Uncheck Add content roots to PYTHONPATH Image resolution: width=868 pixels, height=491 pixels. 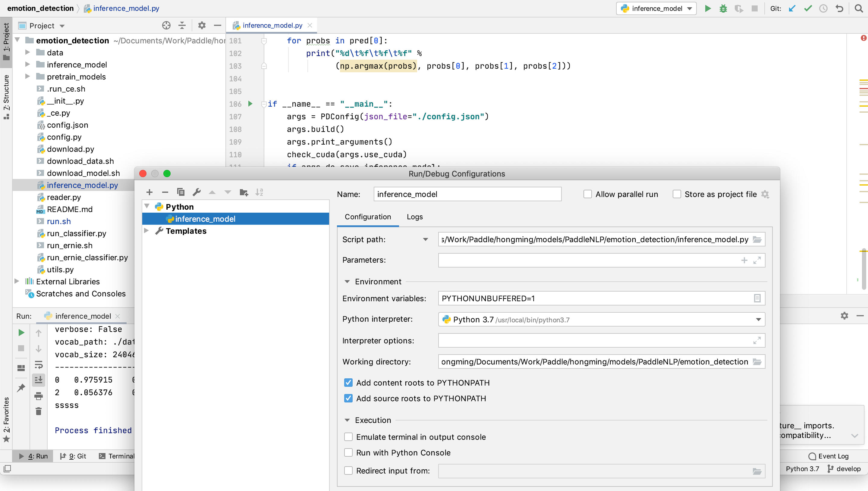click(x=348, y=383)
